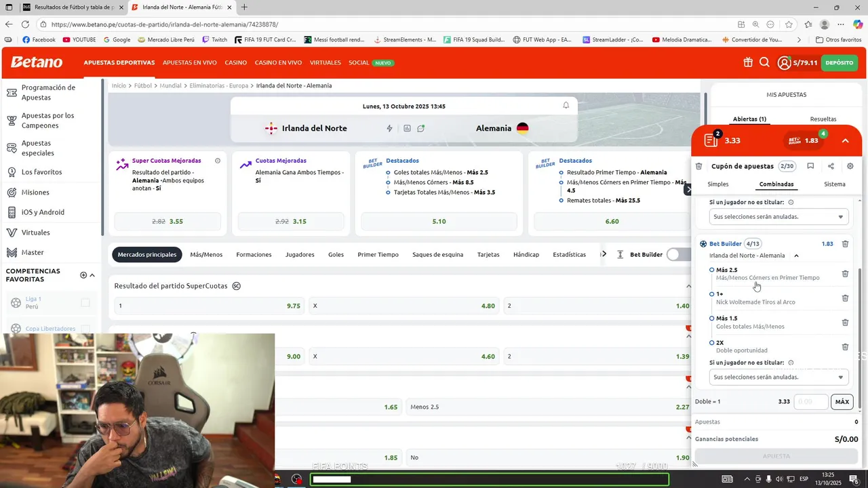Delete the whole Bet Builder bet
This screenshot has width=868, height=488.
[x=845, y=244]
